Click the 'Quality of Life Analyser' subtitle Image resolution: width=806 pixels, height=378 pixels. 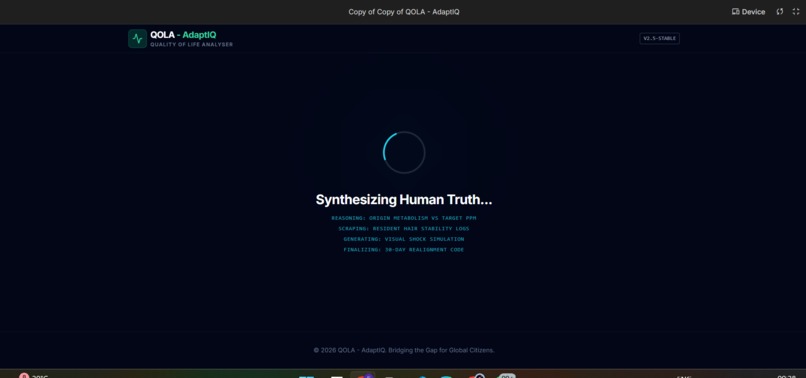pos(191,45)
